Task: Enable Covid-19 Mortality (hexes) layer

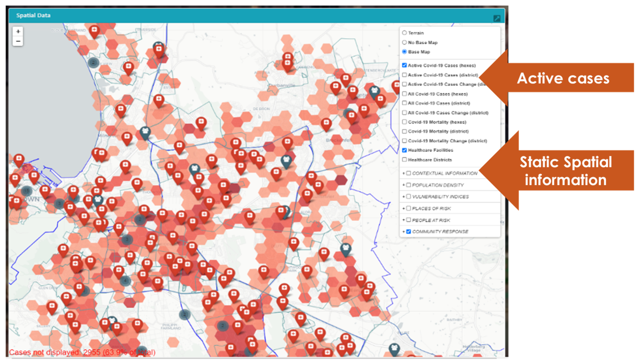Action: click(404, 122)
